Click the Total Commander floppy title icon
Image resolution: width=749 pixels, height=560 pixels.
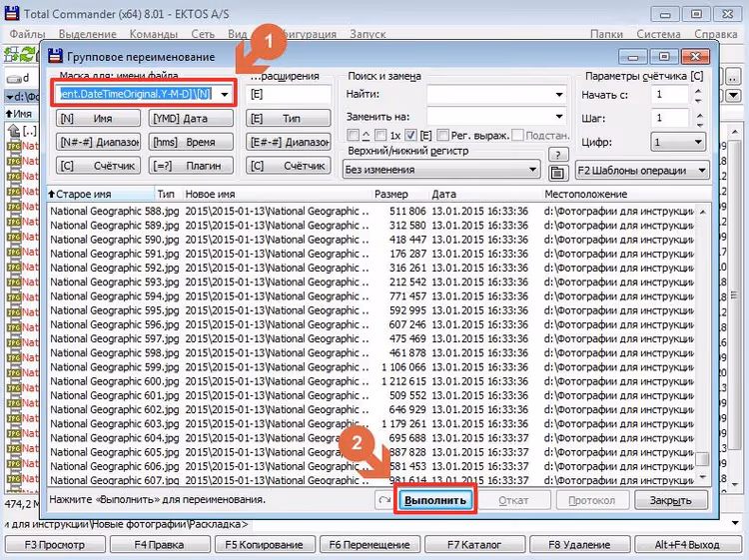tap(12, 12)
